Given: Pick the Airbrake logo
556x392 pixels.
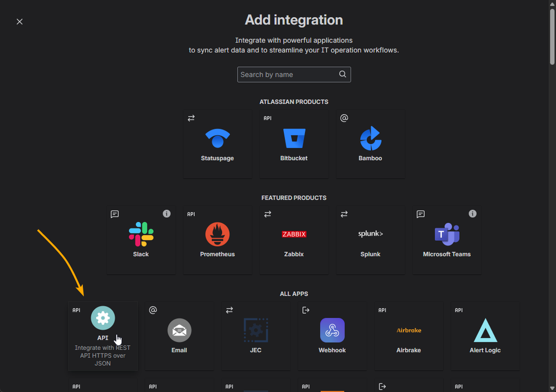Looking at the screenshot, I should click(x=409, y=330).
